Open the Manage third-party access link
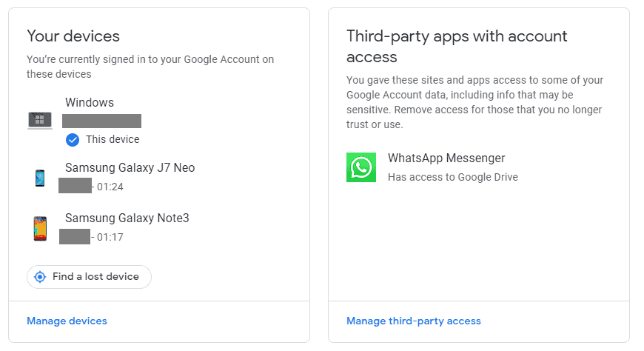The image size is (644, 351). [414, 321]
